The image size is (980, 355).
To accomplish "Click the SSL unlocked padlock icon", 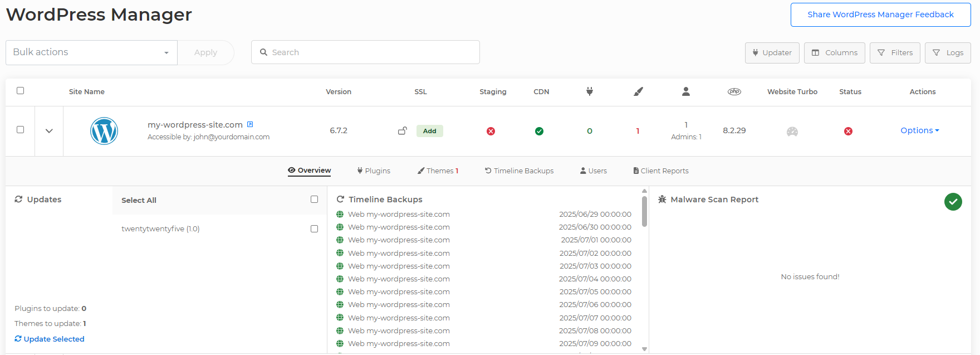I will (x=402, y=131).
